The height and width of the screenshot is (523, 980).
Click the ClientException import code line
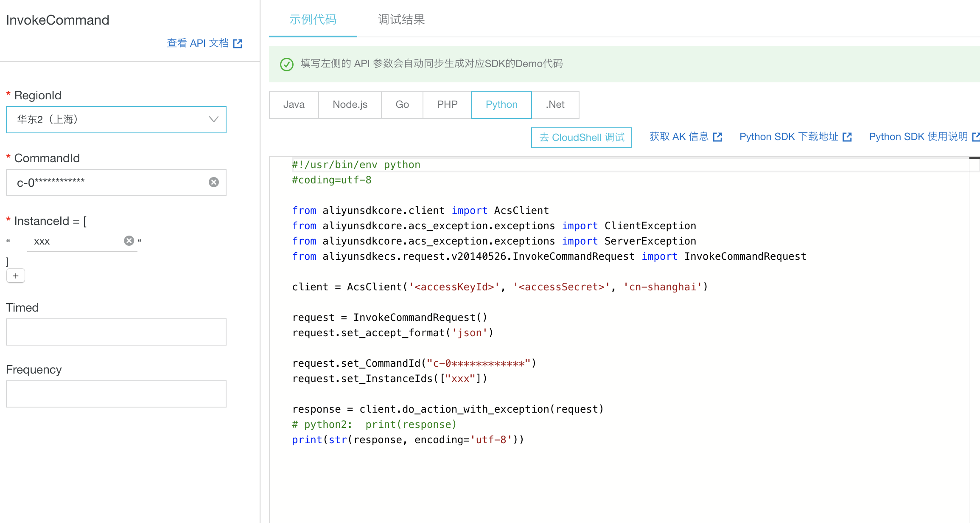click(494, 226)
